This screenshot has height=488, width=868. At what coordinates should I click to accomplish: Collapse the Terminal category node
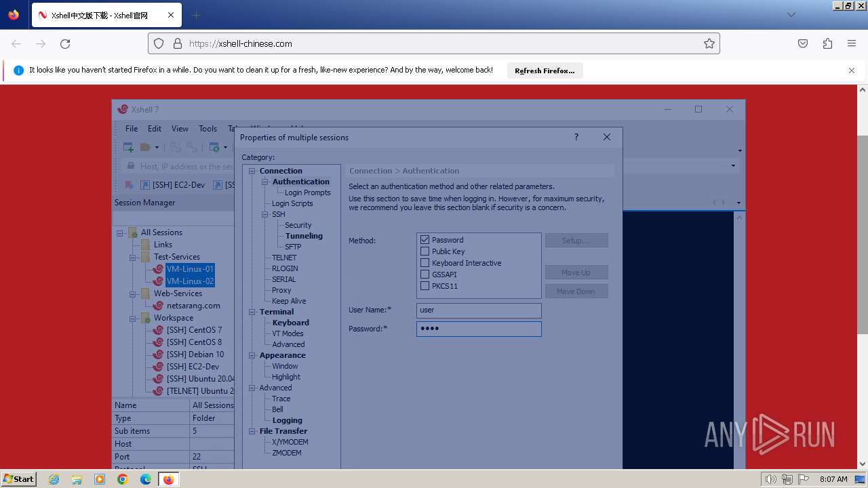tap(253, 312)
